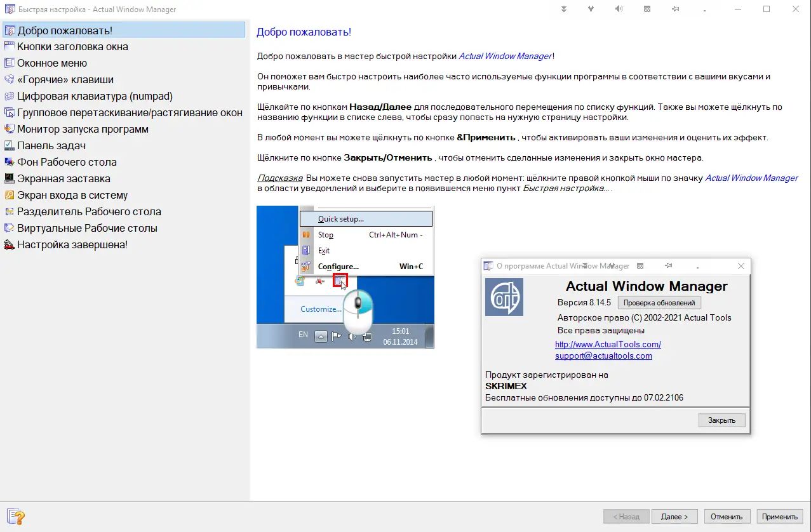Image resolution: width=811 pixels, height=532 pixels.
Task: Click the support@actualtools.com email link
Action: tap(603, 356)
